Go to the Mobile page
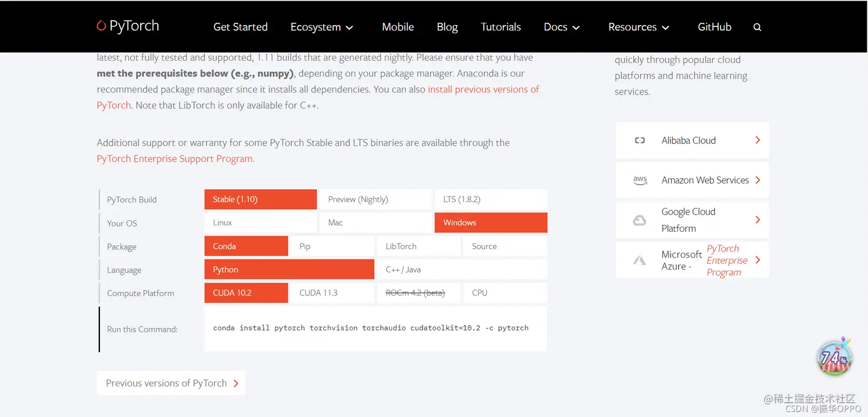Viewport: 868px width, 417px height. tap(398, 27)
